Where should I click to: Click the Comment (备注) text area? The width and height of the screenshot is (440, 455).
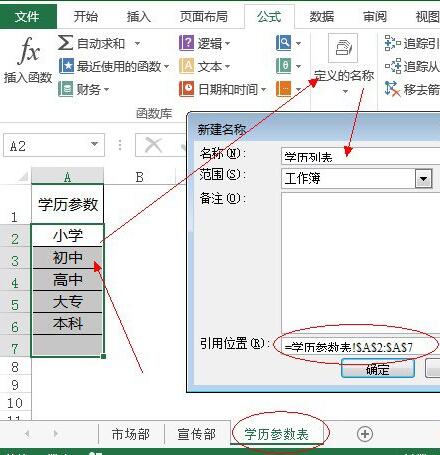pyautogui.click(x=361, y=262)
